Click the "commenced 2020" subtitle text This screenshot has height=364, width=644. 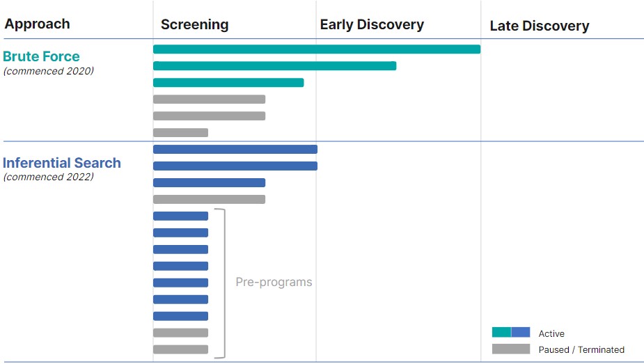pyautogui.click(x=48, y=71)
